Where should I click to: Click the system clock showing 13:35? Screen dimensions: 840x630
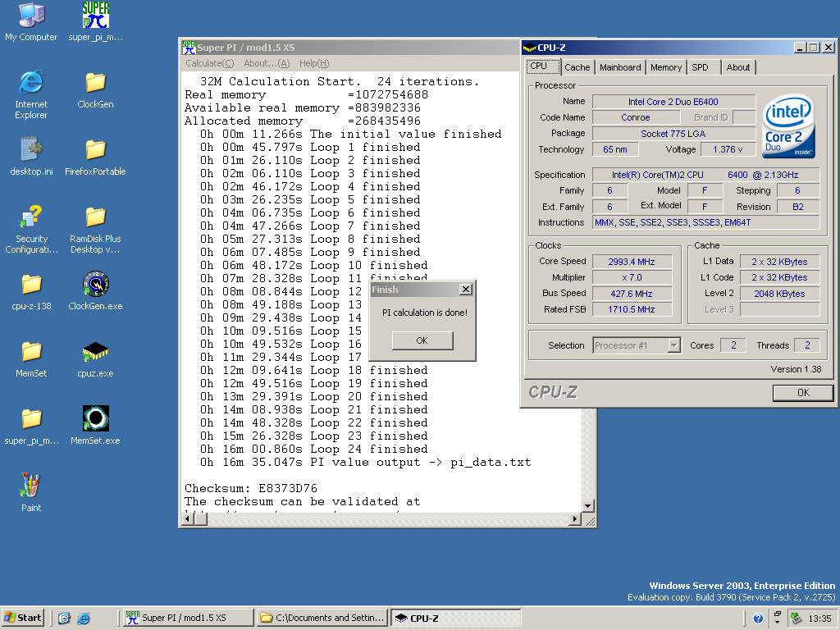[819, 619]
